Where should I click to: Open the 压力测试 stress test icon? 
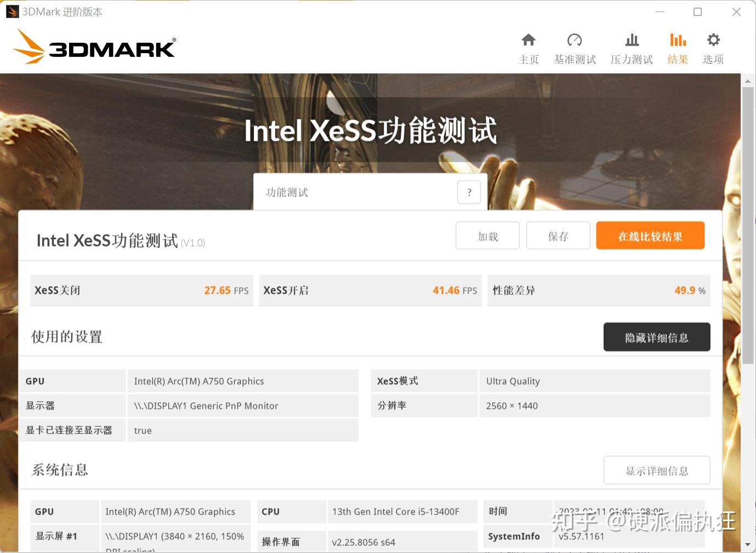click(x=631, y=47)
